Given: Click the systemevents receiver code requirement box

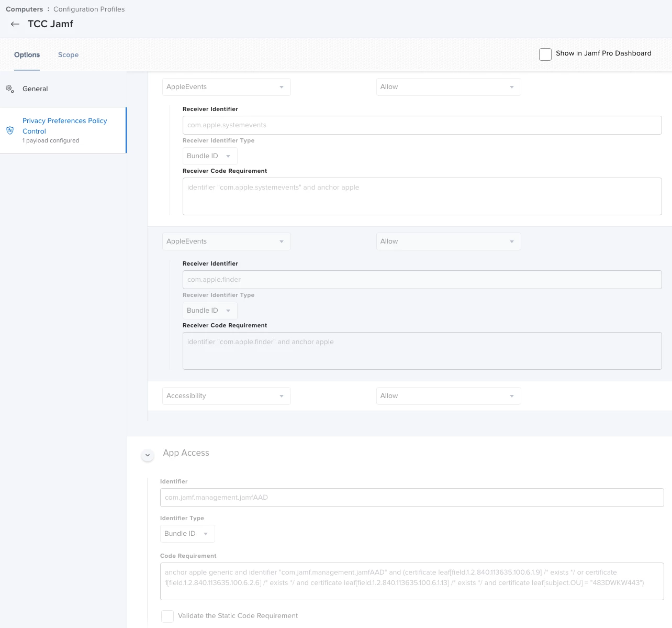Looking at the screenshot, I should [422, 196].
